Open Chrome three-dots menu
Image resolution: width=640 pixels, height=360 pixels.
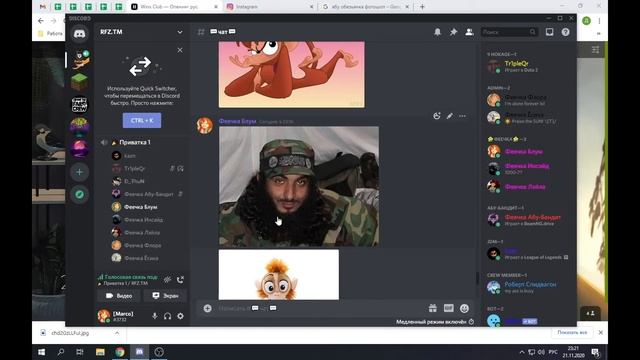599,21
